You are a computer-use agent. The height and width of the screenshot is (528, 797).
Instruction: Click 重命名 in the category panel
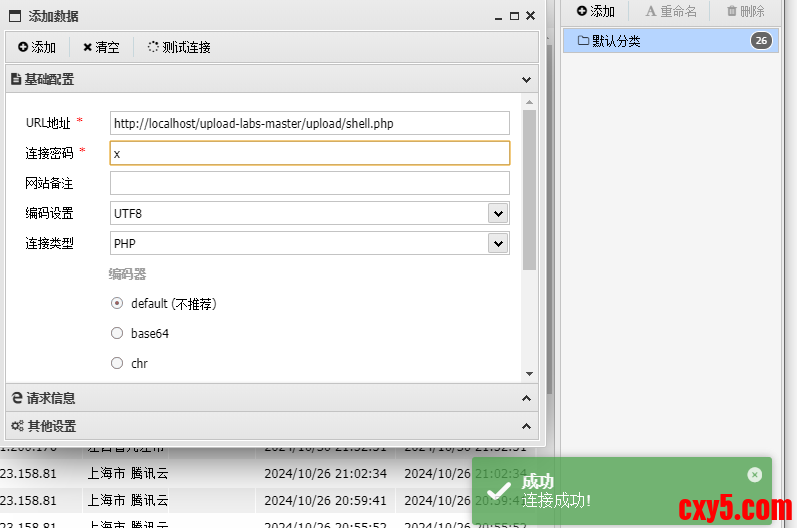coord(670,11)
